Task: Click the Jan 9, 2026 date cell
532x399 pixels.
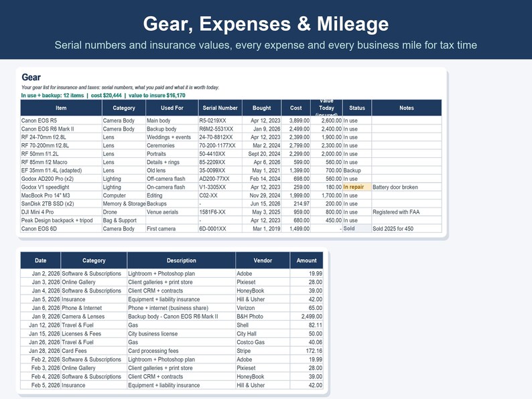Action: [x=40, y=316]
